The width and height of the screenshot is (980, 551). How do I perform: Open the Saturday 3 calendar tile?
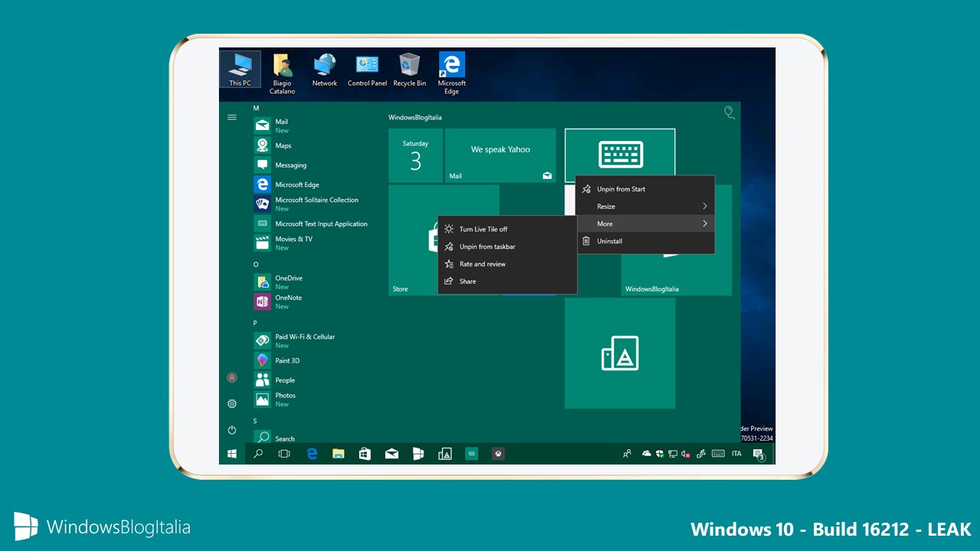click(x=416, y=155)
